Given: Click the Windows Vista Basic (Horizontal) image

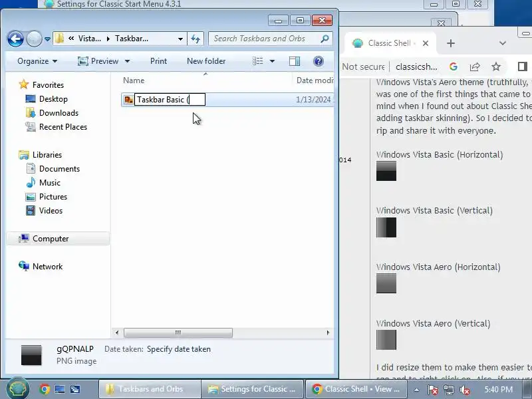Looking at the screenshot, I should tap(386, 171).
